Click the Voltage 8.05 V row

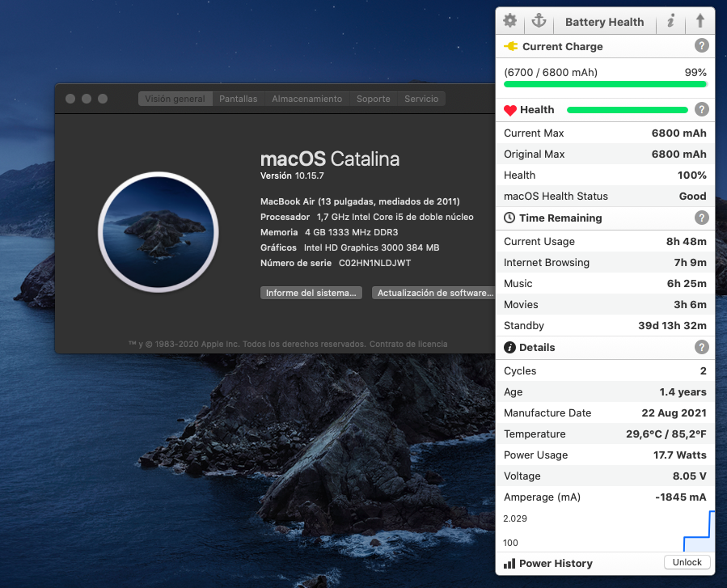605,476
